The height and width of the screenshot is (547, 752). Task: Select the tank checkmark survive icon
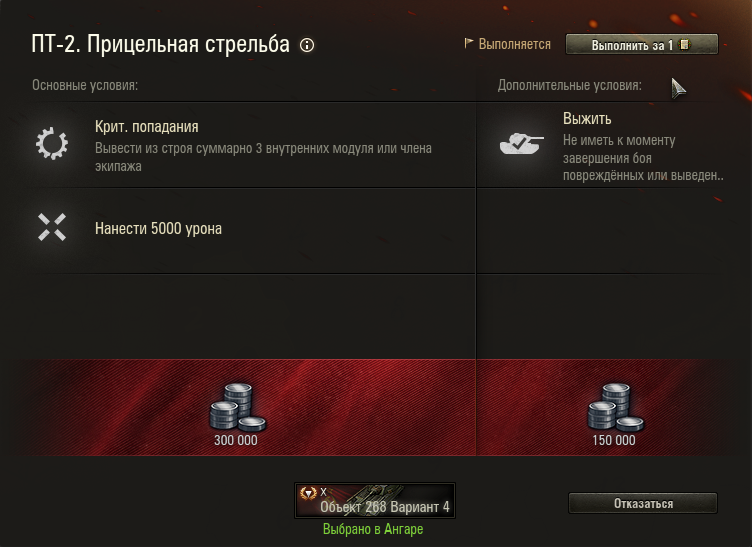click(522, 143)
